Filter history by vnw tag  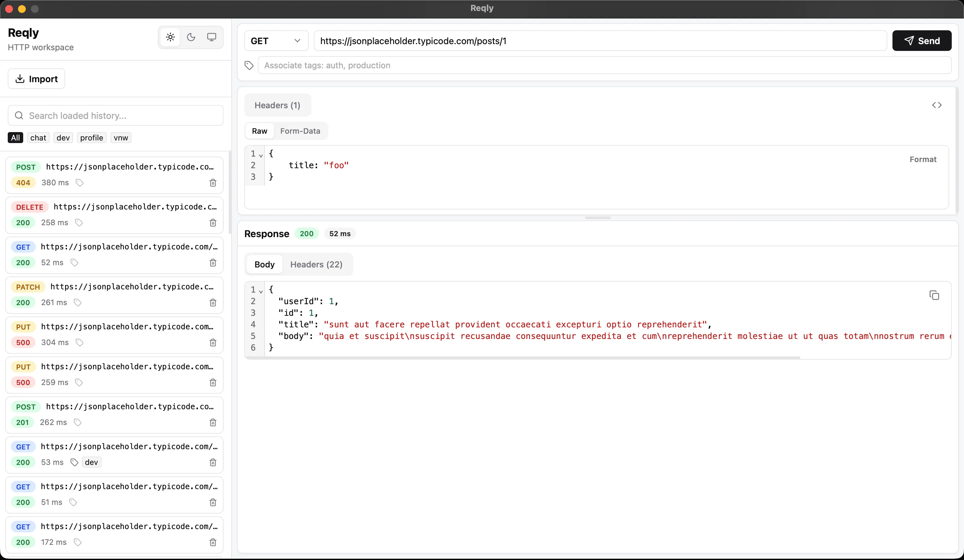tap(121, 138)
